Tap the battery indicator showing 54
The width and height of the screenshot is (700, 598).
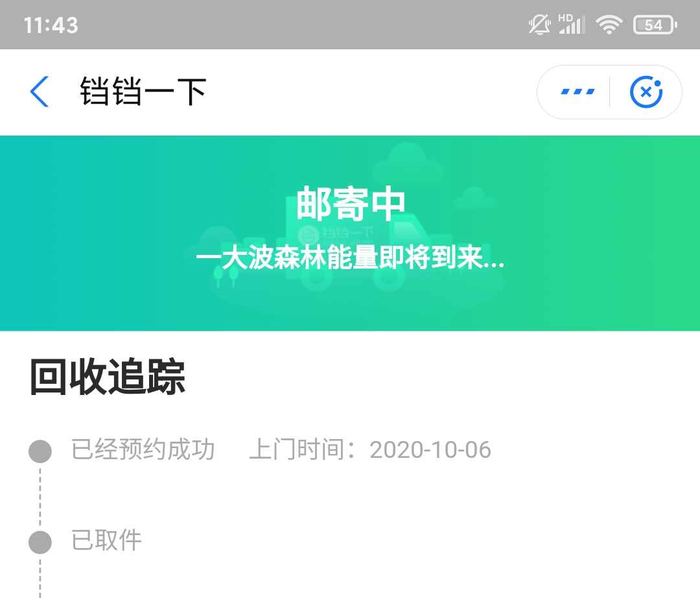[x=655, y=25]
